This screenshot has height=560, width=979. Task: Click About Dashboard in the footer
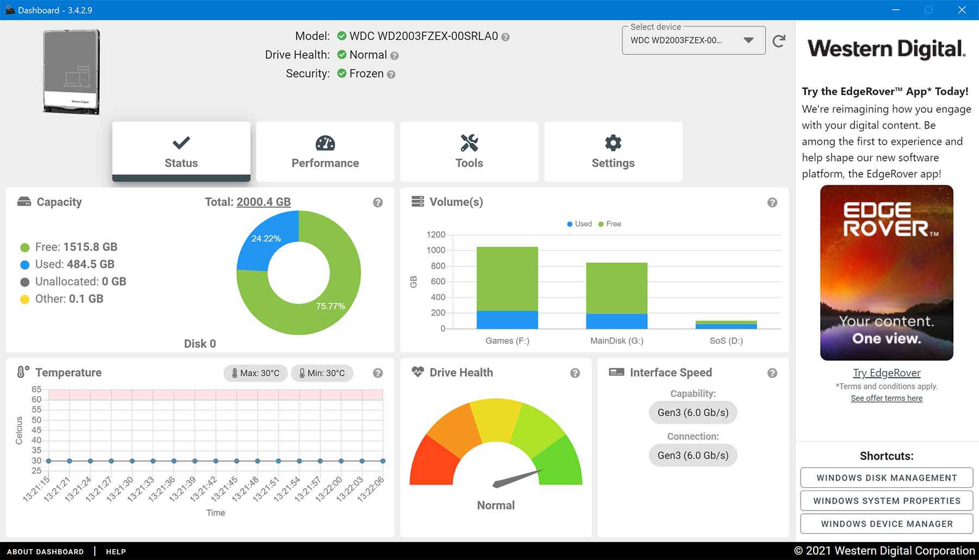(45, 551)
